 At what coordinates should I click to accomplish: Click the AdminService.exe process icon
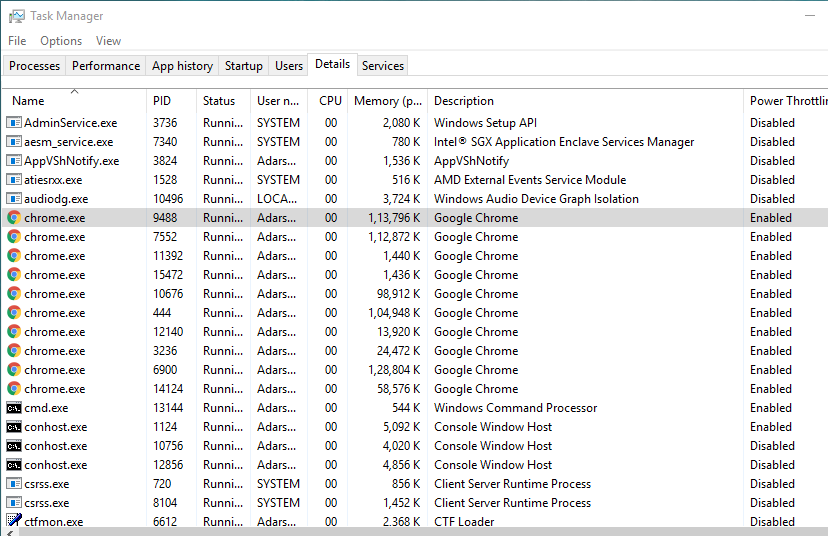pos(14,123)
